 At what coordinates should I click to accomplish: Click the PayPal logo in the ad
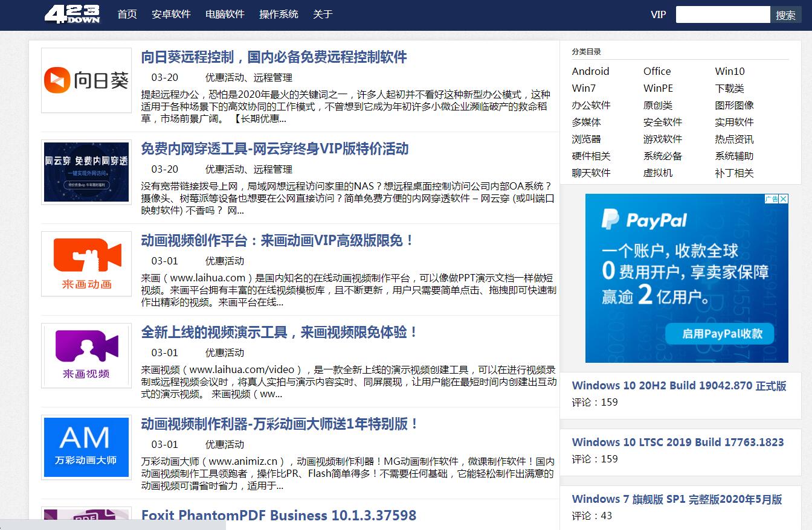[644, 220]
